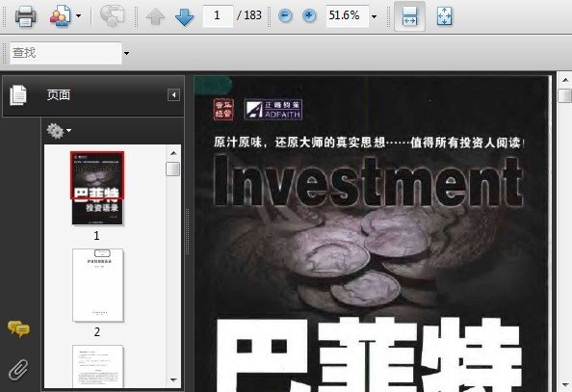Click the cover tagline starting with 原汁原味
Screen dimensions: 572x392
tap(369, 143)
